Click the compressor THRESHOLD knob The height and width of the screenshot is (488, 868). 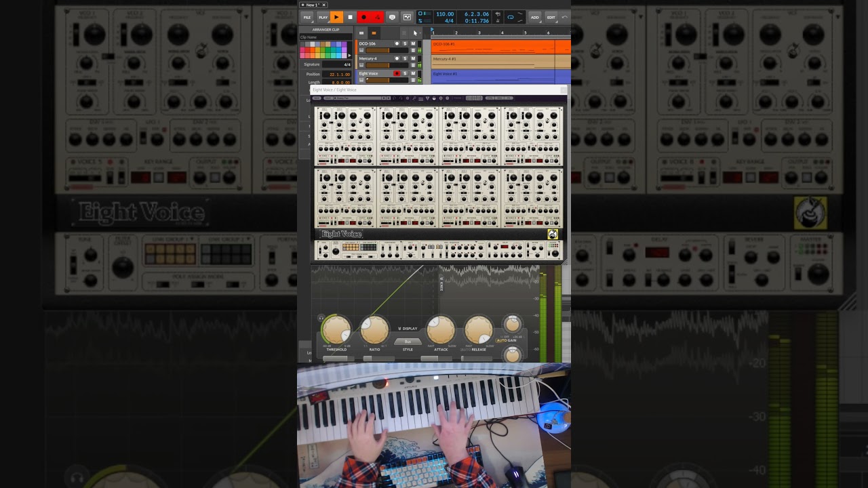tap(336, 330)
